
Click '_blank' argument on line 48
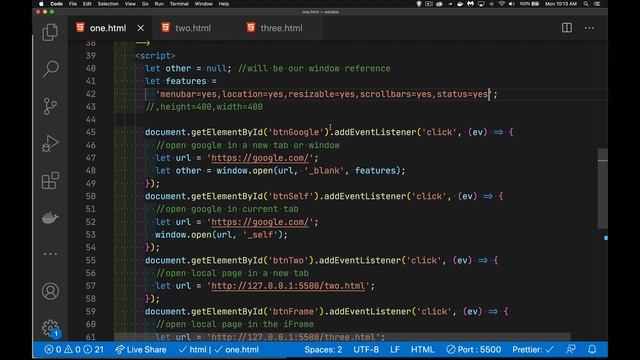[324, 171]
